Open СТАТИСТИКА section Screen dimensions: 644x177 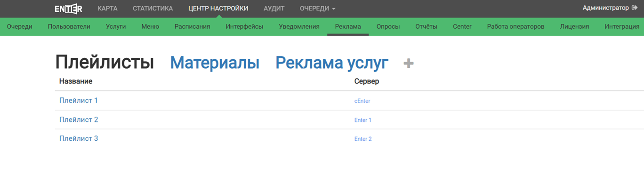point(153,8)
